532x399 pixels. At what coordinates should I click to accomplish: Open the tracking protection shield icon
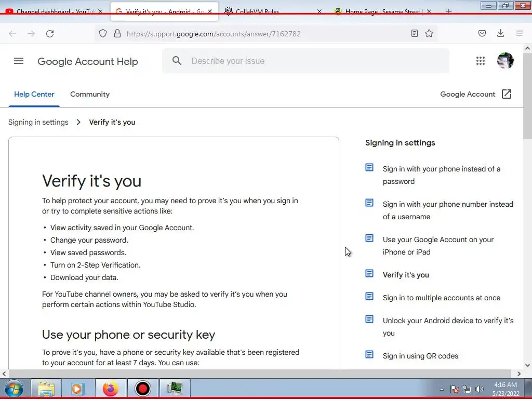[103, 34]
